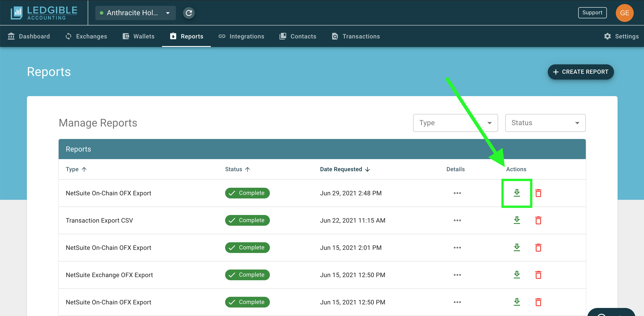Click the CREATE REPORT button
Viewport: 644px width, 316px height.
coord(580,72)
